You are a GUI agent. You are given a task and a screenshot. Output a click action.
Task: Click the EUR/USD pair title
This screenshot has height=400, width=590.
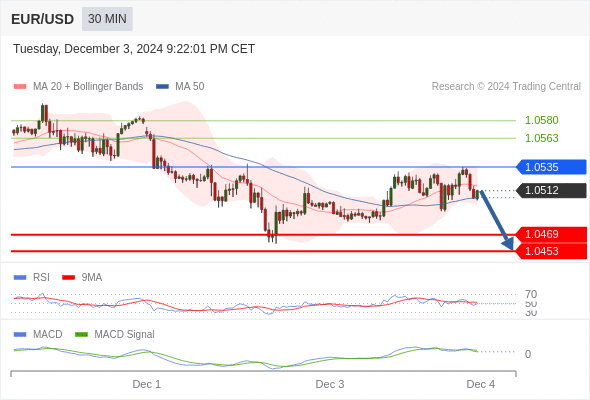(x=43, y=19)
